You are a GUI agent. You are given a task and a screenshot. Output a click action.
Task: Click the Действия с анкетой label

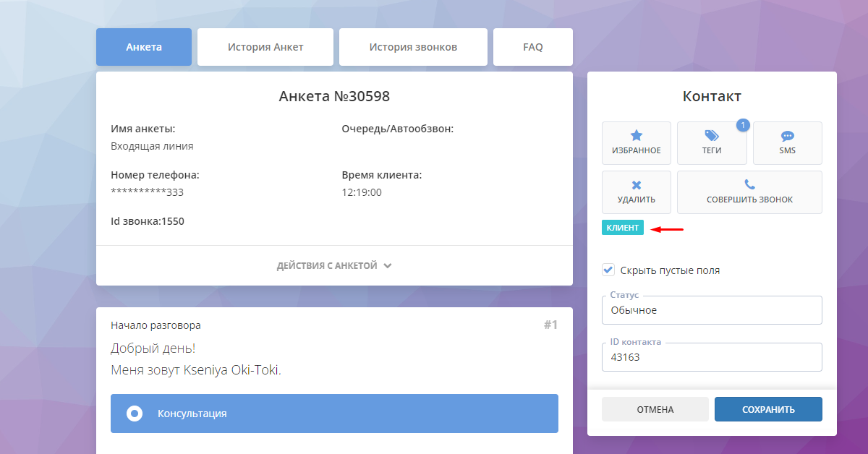tap(327, 266)
